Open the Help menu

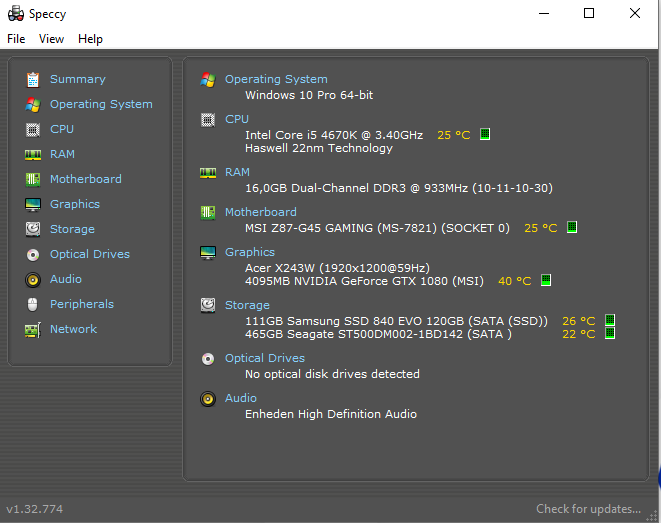point(90,39)
